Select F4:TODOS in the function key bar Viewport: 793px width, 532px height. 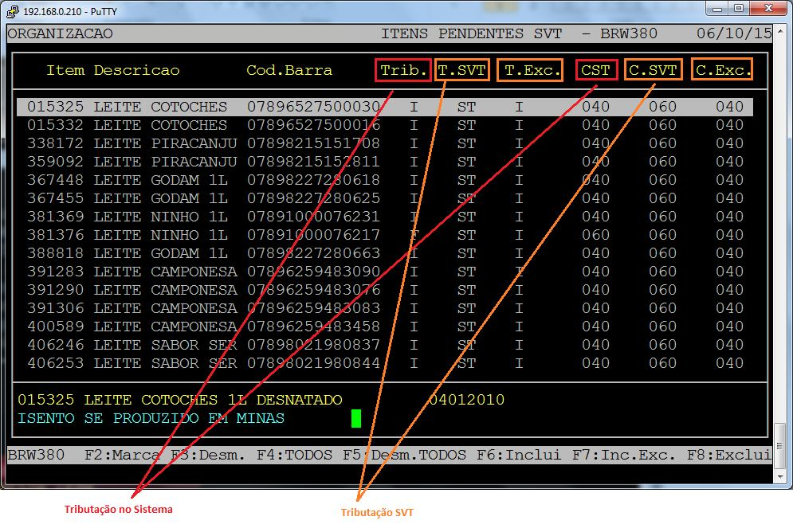point(292,455)
